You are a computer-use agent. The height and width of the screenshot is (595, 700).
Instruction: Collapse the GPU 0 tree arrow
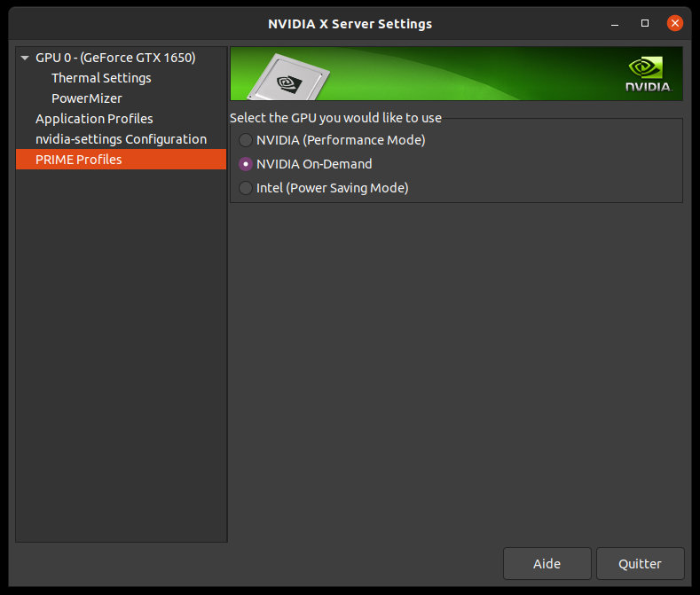click(x=25, y=59)
